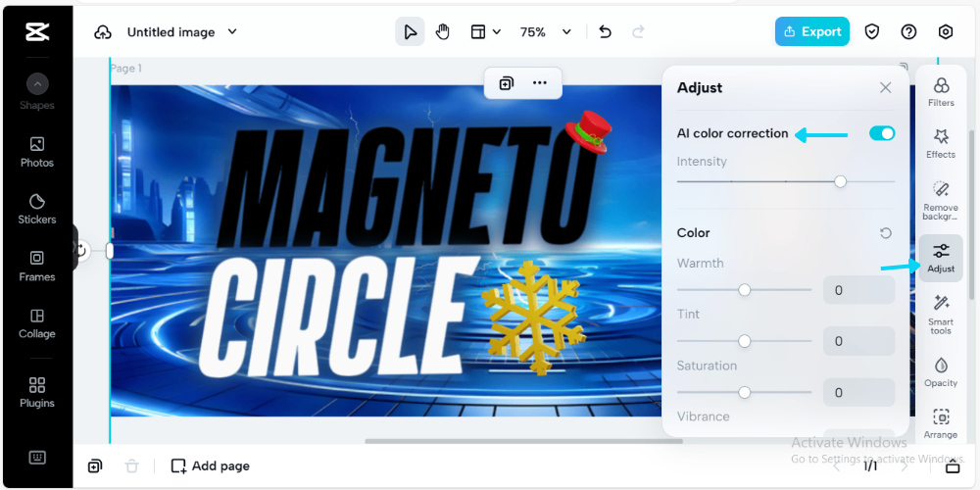Click the Vibrance label
Viewport: 980px width, 490px height.
click(x=703, y=416)
